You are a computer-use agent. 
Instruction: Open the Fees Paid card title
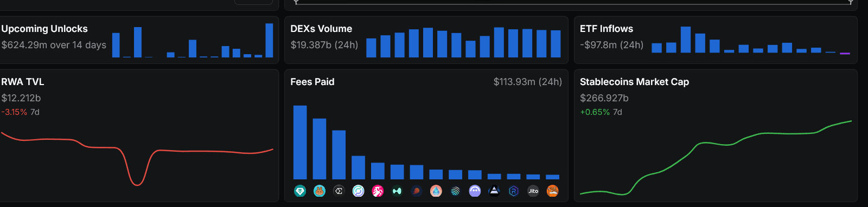(x=312, y=82)
